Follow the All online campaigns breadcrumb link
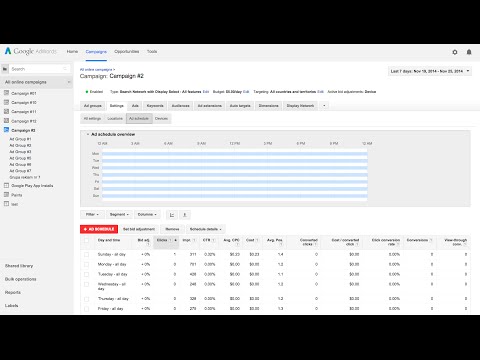Screen dimensions: 480x360 (x=96, y=70)
